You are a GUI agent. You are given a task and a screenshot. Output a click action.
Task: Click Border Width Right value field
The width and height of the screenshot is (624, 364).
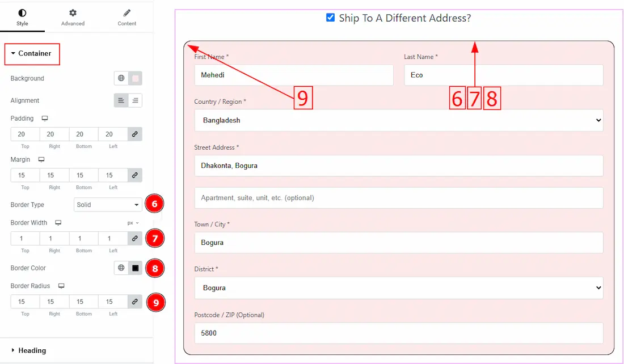[x=54, y=239]
